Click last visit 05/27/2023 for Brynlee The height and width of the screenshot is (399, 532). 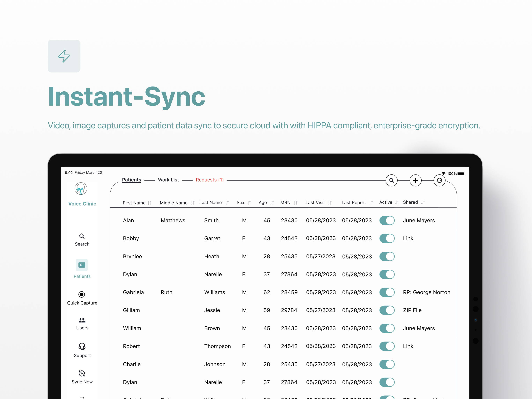321,256
